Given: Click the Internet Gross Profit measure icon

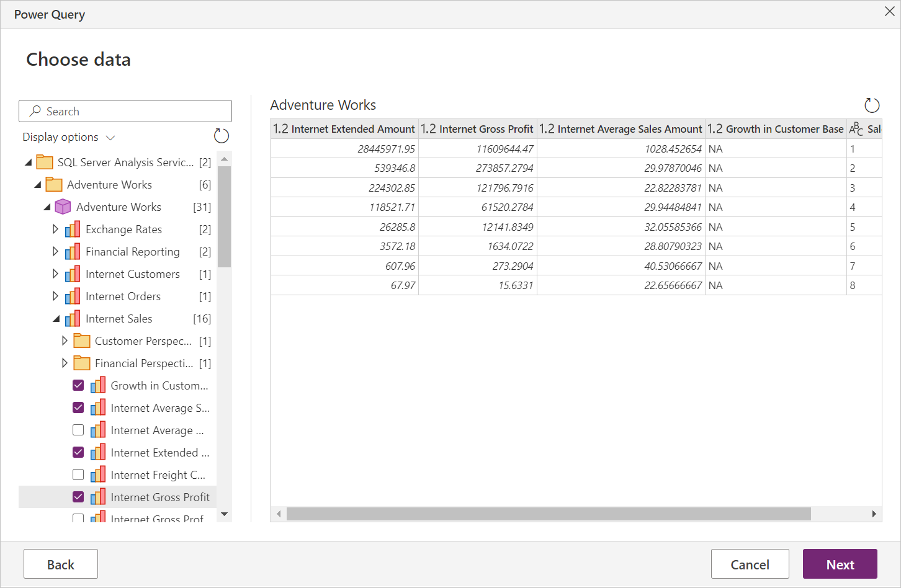Looking at the screenshot, I should point(98,497).
